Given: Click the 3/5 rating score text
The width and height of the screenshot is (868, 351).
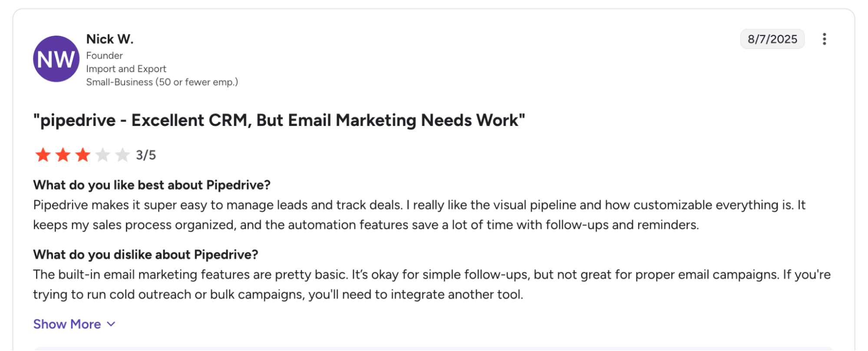Looking at the screenshot, I should coord(146,155).
